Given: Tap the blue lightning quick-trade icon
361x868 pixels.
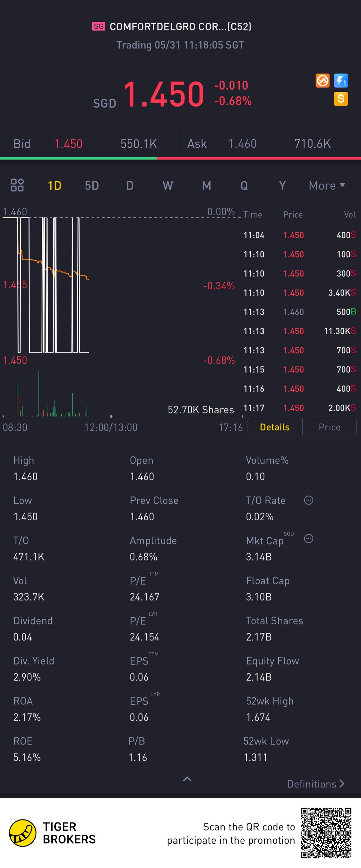Looking at the screenshot, I should pos(341,81).
